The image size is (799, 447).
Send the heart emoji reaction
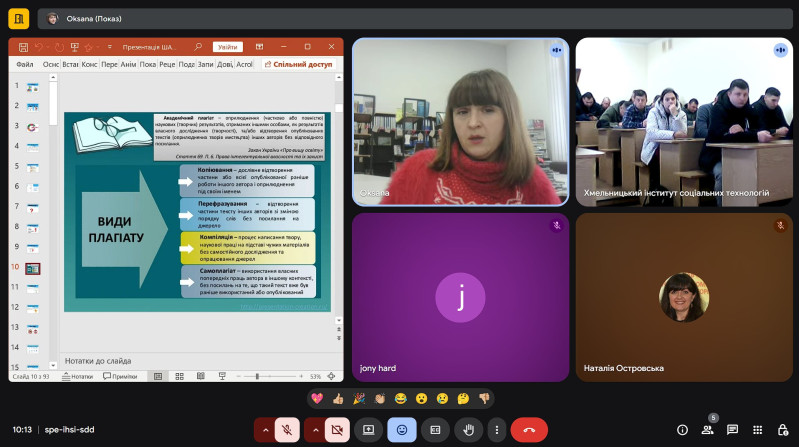(x=317, y=398)
